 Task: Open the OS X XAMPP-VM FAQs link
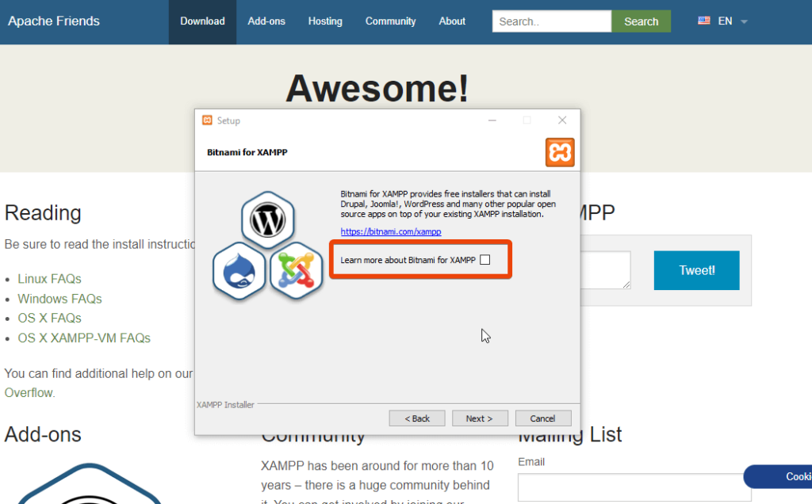click(x=84, y=338)
